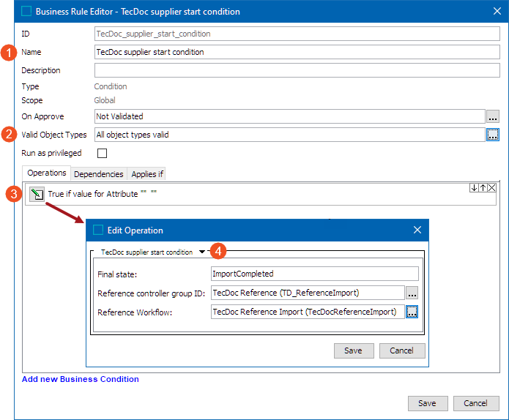Click the Reference Workflow value field

[x=308, y=312]
